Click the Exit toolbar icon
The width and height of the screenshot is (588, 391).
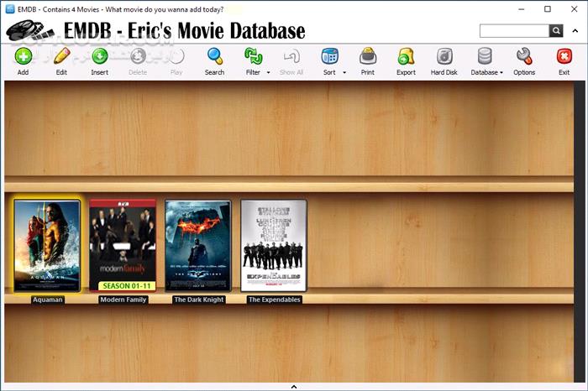pos(564,57)
